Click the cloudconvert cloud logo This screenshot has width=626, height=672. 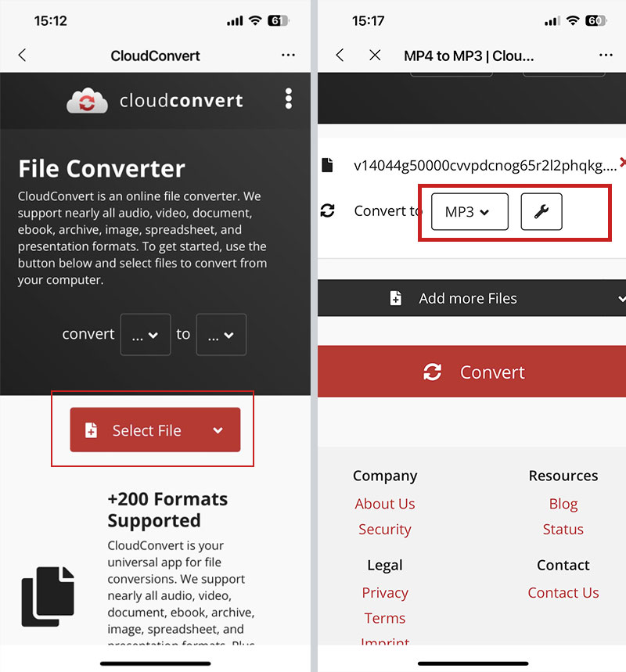(87, 100)
